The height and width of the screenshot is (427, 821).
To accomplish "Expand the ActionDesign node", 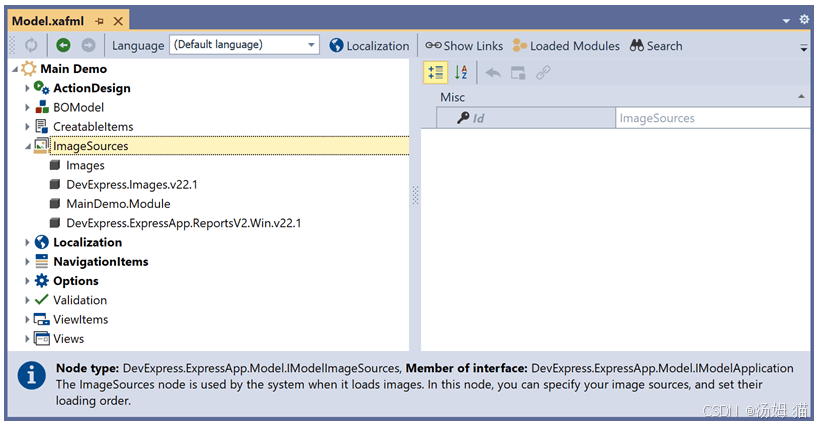I will tap(27, 88).
